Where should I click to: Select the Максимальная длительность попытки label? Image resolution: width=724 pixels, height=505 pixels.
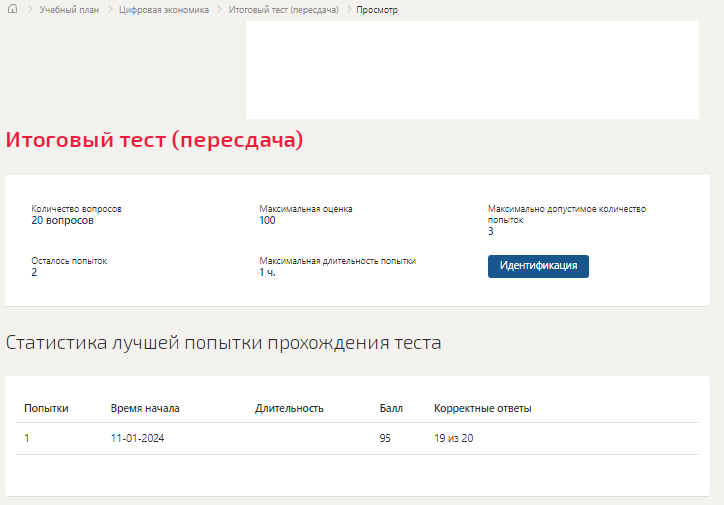point(338,261)
